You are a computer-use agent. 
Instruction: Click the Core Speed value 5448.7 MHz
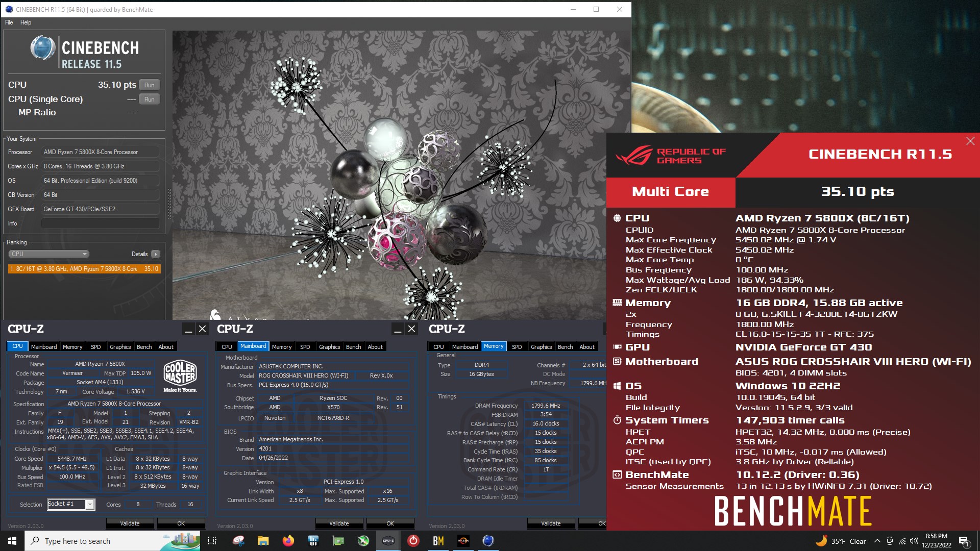[72, 459]
